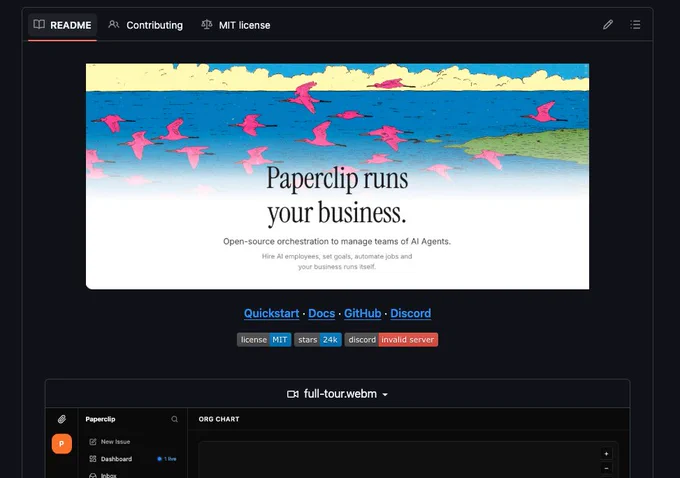Click the ORG CHART heading
The width and height of the screenshot is (680, 478).
[219, 419]
